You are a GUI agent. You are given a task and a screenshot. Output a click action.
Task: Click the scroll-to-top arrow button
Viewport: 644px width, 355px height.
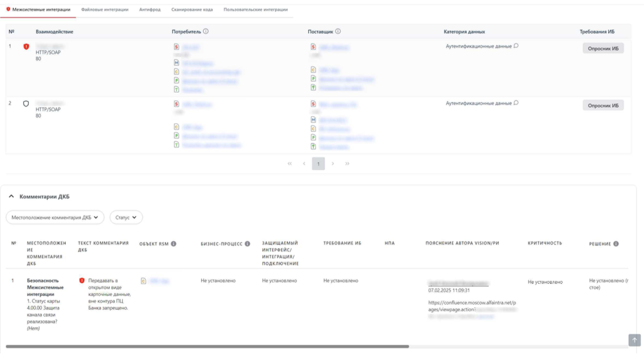[x=635, y=340]
